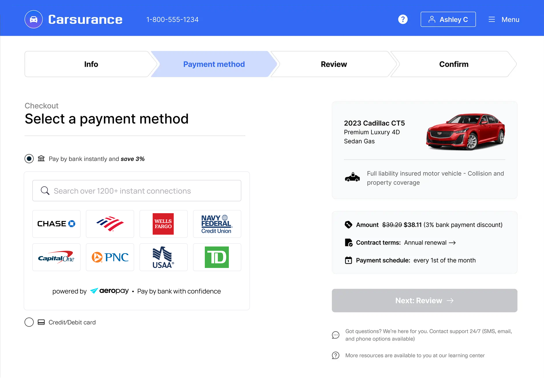The height and width of the screenshot is (392, 544).
Task: Call the 1-800-555-1234 phone number
Action: 172,19
